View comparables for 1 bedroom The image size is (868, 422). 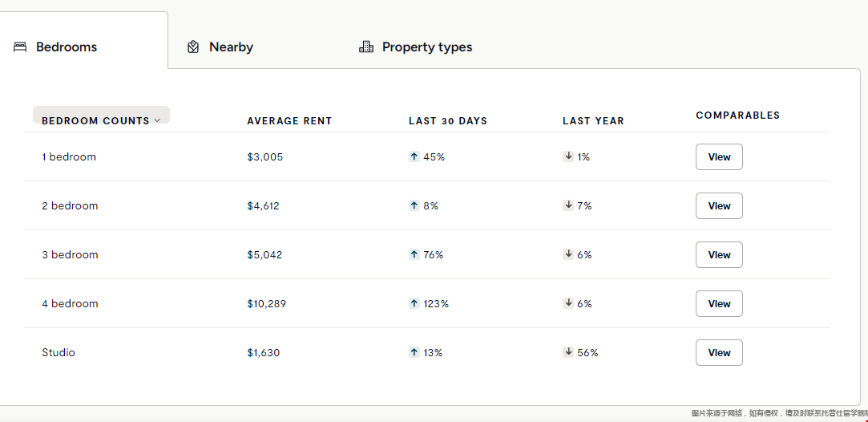point(719,157)
